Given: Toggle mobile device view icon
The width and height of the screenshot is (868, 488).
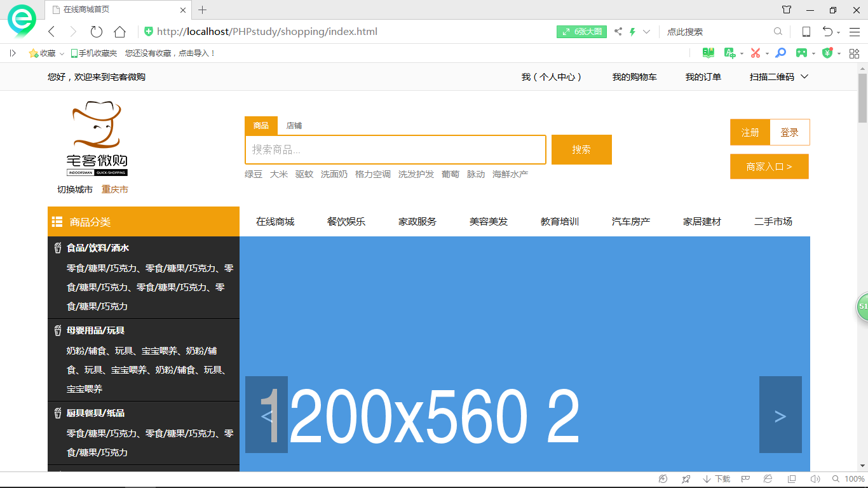Looking at the screenshot, I should tap(806, 32).
